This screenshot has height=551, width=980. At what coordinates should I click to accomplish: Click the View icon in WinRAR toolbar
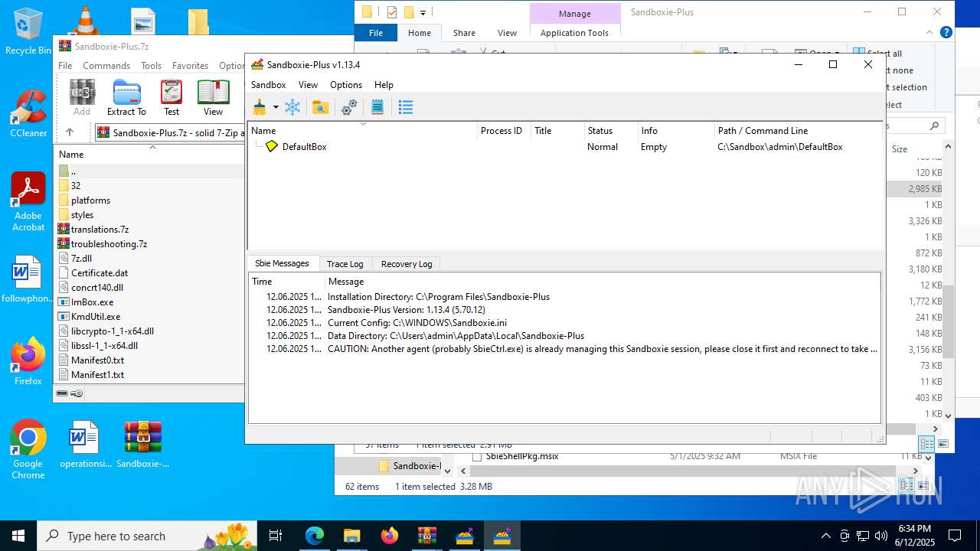(213, 98)
